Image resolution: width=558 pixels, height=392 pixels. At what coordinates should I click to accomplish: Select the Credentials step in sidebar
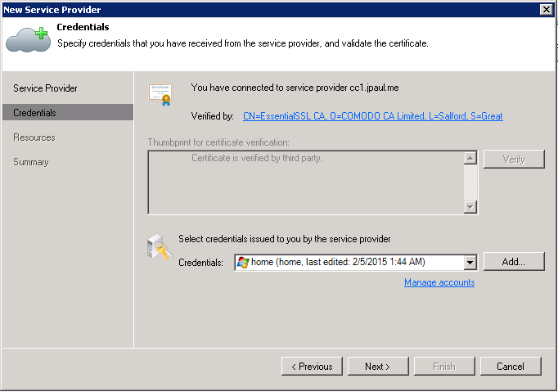tap(68, 112)
